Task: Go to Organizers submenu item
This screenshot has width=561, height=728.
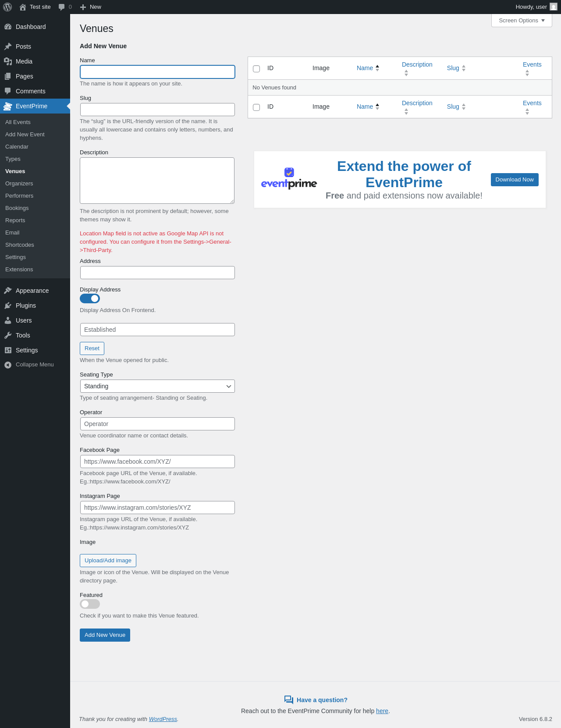Action: tap(19, 184)
